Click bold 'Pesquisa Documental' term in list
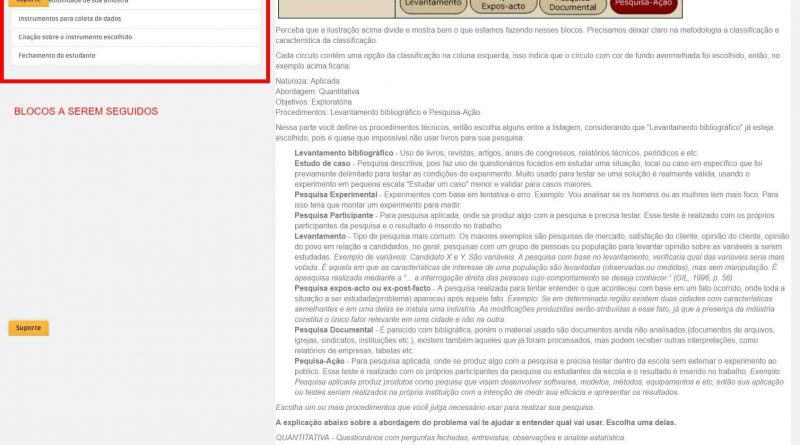 coord(334,330)
